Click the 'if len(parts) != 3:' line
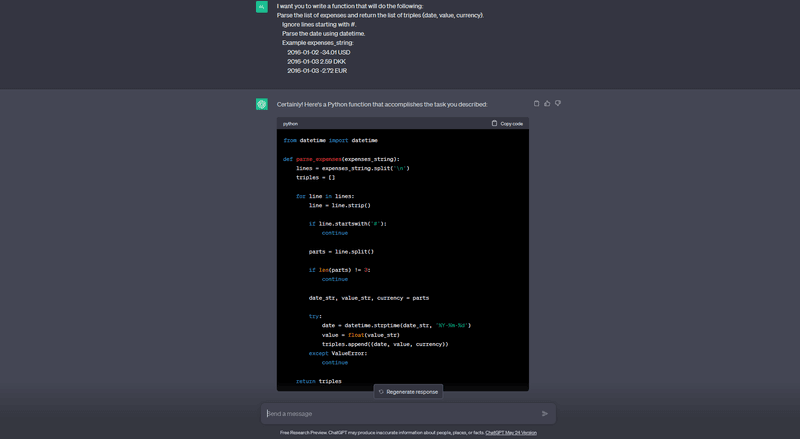Image resolution: width=800 pixels, height=439 pixels. [340, 270]
